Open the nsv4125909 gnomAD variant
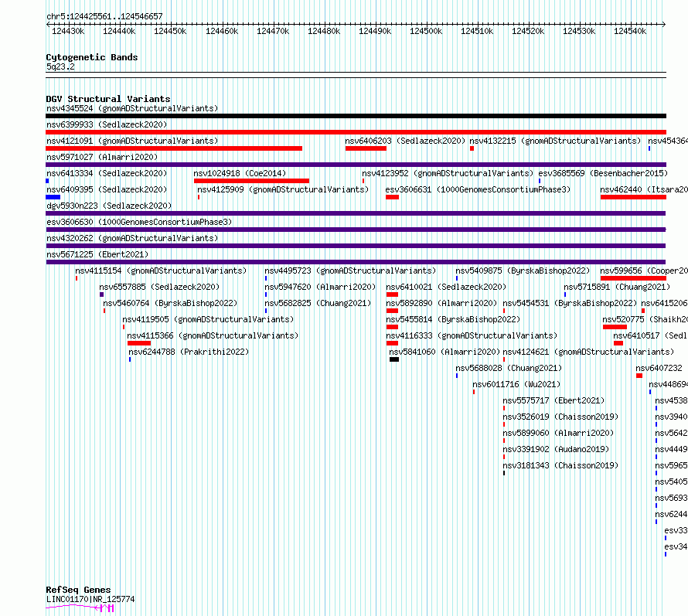The image size is (688, 616). point(283,189)
